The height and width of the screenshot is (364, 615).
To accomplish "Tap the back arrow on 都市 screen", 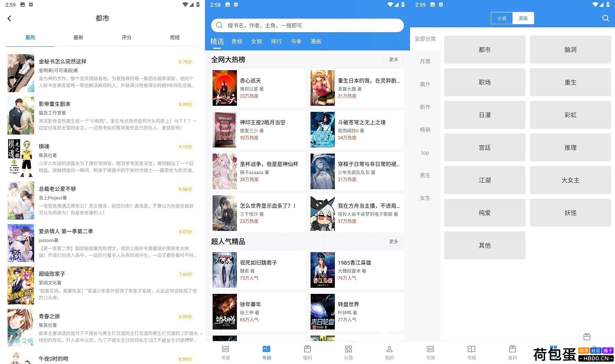I will [9, 18].
